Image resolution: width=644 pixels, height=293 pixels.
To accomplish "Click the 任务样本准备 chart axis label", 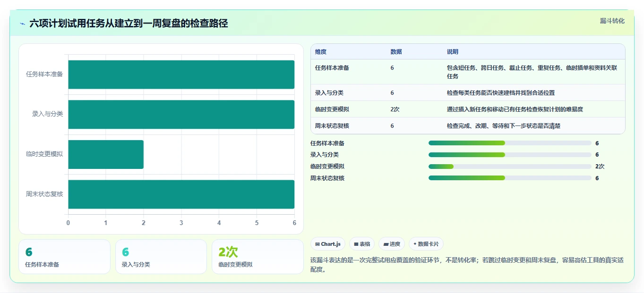I will click(44, 75).
